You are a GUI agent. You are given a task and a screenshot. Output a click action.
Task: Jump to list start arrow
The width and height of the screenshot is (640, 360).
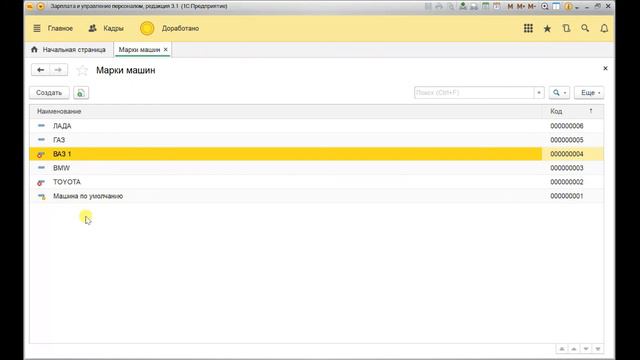click(x=562, y=349)
